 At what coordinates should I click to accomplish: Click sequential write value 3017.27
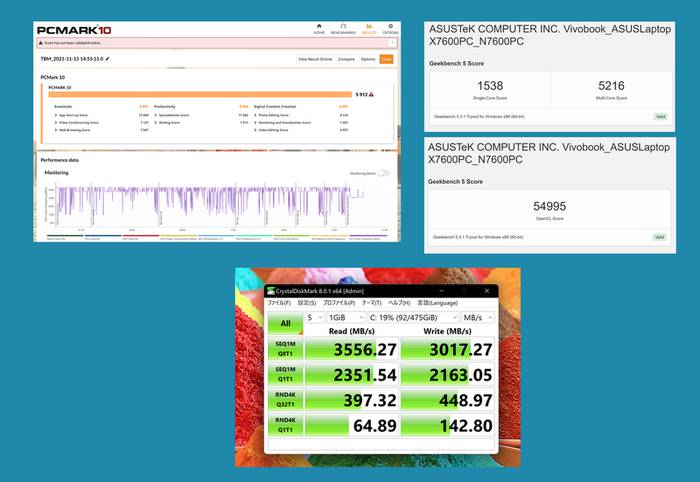click(461, 349)
